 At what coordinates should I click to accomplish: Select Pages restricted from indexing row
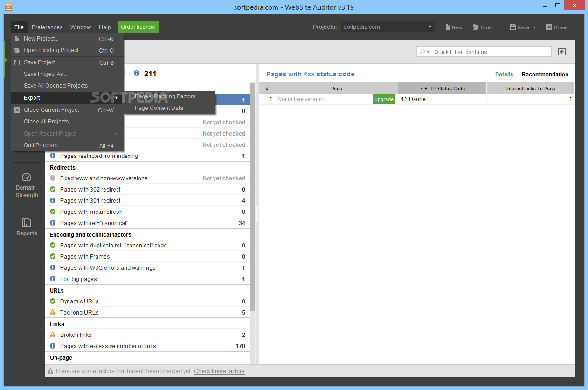tap(147, 156)
